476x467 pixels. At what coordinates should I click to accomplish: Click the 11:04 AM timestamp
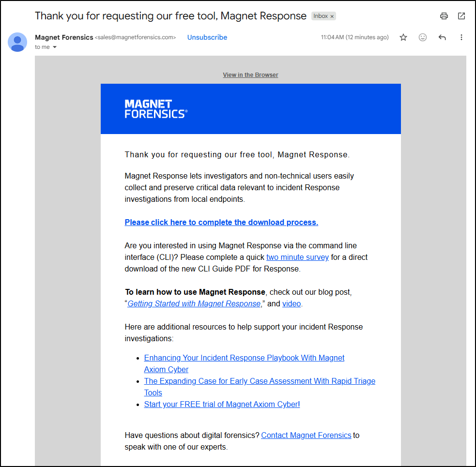pyautogui.click(x=354, y=37)
